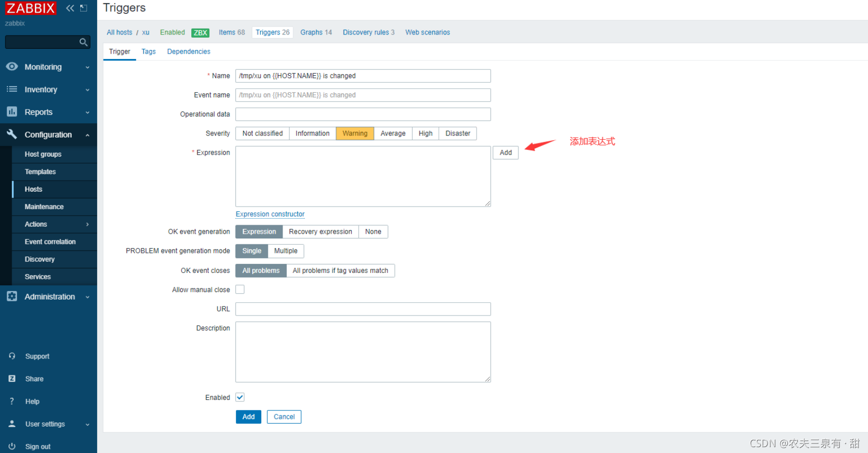The width and height of the screenshot is (868, 453).
Task: Select None for OK event generation
Action: point(373,232)
